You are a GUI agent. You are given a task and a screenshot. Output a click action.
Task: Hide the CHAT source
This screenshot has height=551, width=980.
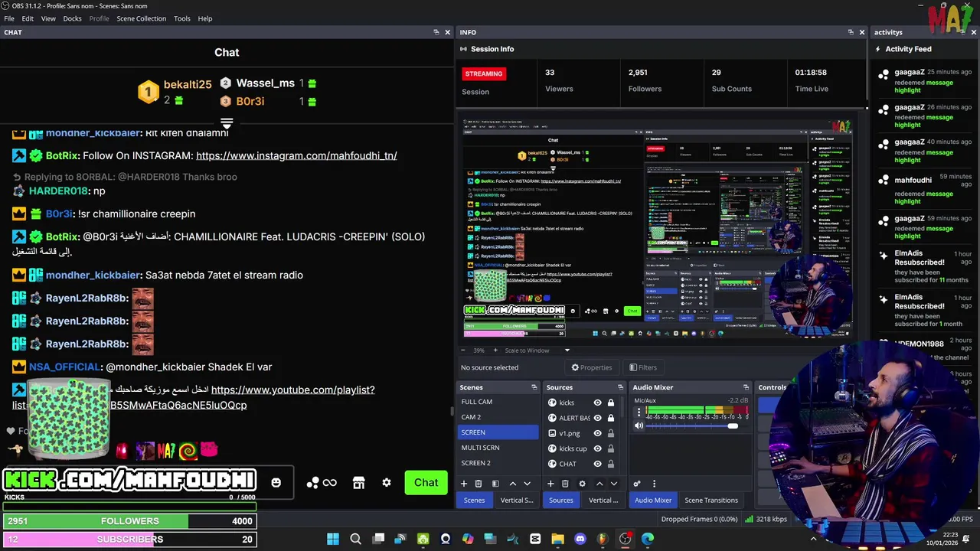(598, 464)
